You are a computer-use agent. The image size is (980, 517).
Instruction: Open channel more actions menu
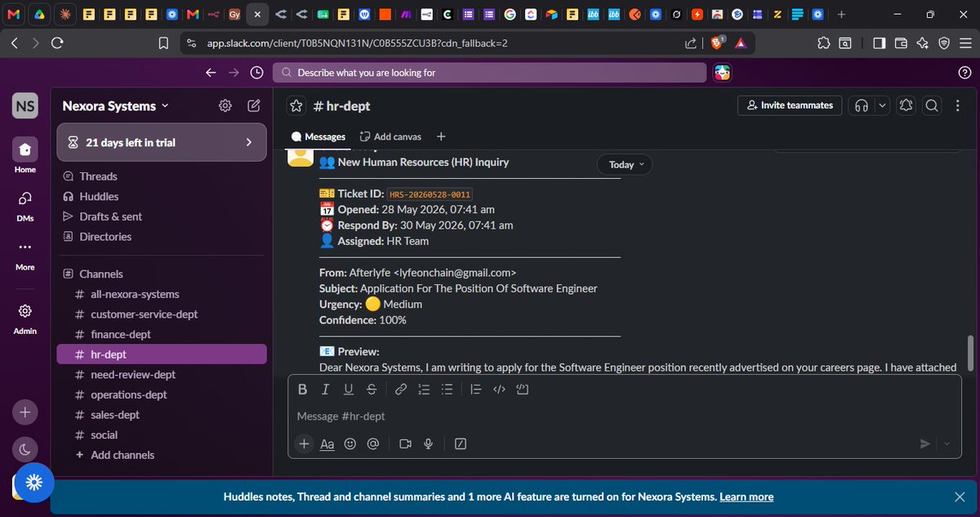pos(956,105)
